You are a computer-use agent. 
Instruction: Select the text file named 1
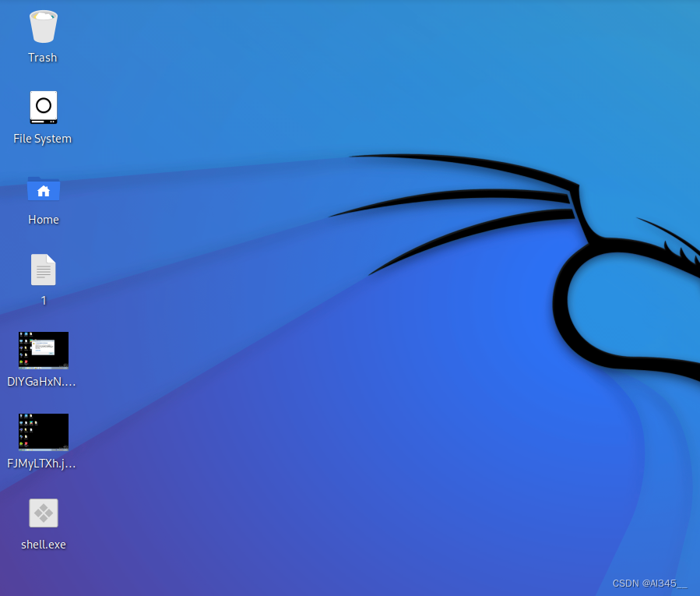(x=44, y=270)
